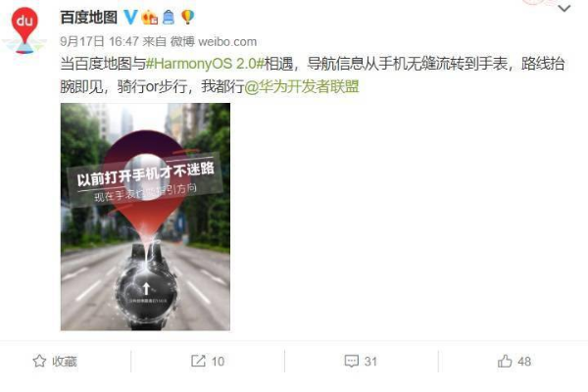Open the post timestamp 9月17日 16:47
This screenshot has width=588, height=392.
[x=99, y=41]
